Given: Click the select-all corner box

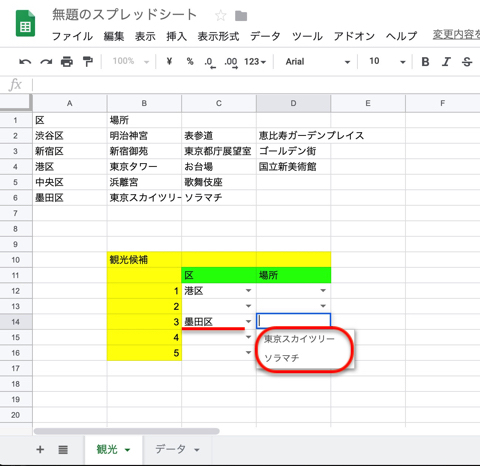Looking at the screenshot, I should click(x=16, y=103).
